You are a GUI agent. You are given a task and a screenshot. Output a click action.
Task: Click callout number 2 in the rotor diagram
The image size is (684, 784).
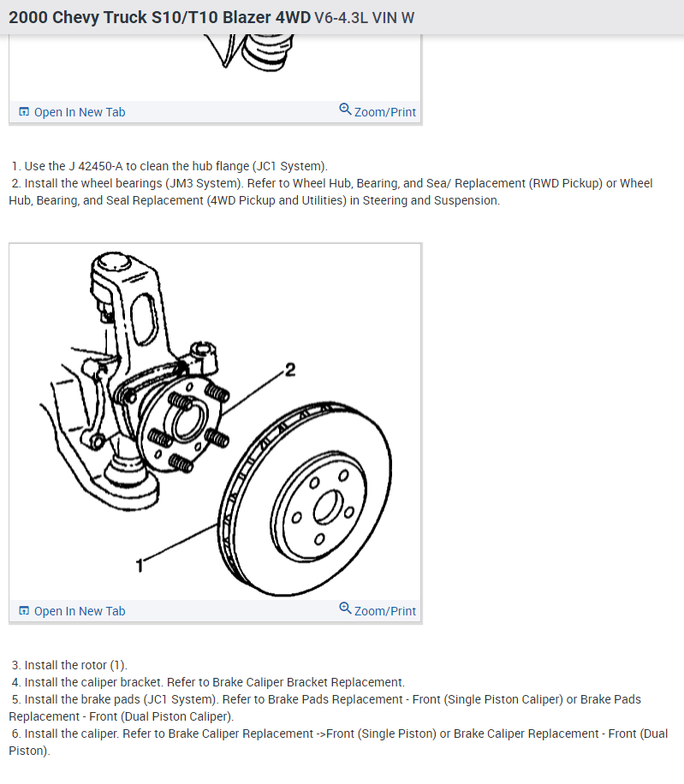pyautogui.click(x=290, y=370)
